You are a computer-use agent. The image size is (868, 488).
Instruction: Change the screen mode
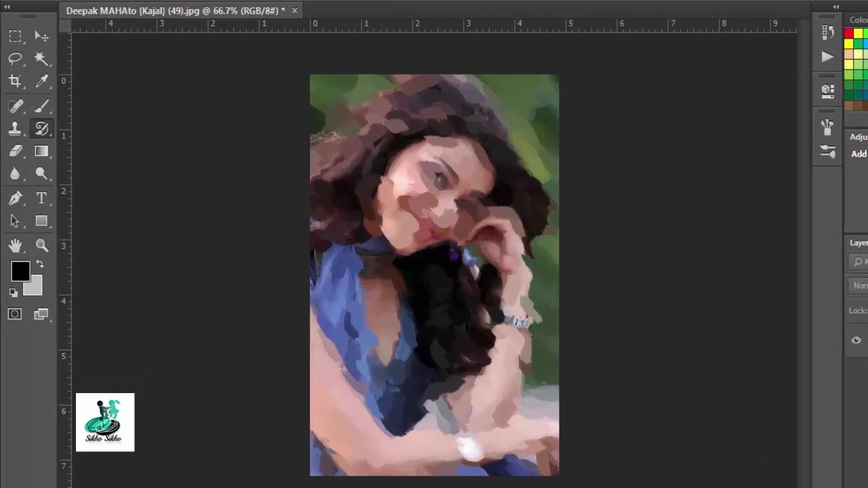(x=41, y=314)
